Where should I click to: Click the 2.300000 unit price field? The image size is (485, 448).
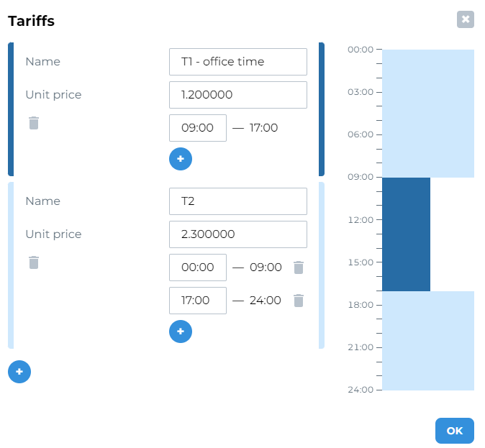pyautogui.click(x=238, y=234)
